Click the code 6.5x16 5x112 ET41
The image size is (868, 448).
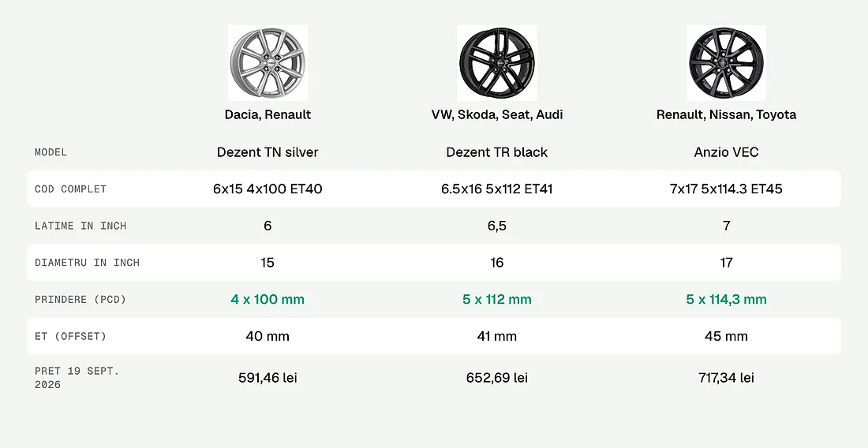point(497,189)
